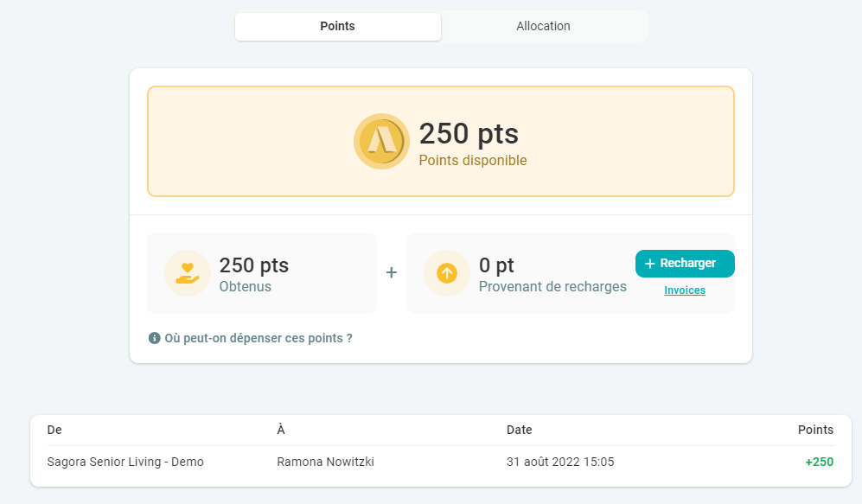The image size is (862, 504).
Task: Click the "Provenant de recharges" label
Action: (552, 286)
